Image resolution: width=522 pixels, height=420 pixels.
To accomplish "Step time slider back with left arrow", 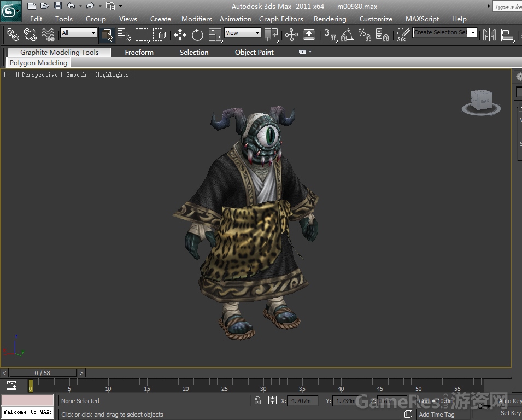I will pyautogui.click(x=4, y=373).
